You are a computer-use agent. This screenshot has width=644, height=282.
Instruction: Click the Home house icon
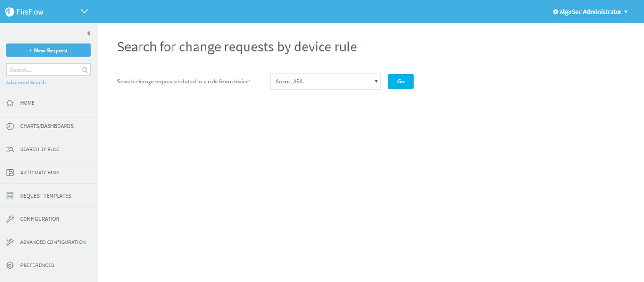pyautogui.click(x=10, y=103)
